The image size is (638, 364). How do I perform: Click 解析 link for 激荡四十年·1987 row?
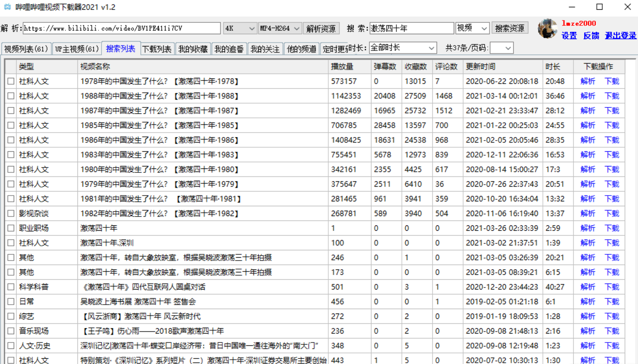click(x=588, y=111)
